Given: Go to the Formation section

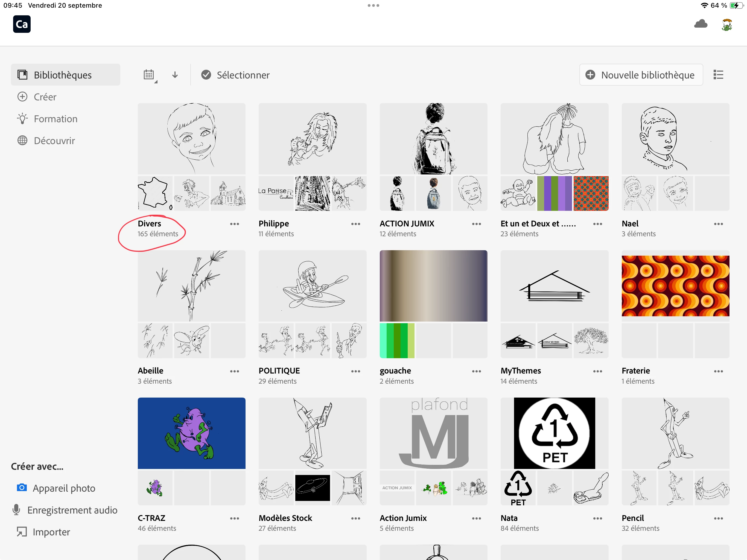Looking at the screenshot, I should (56, 119).
